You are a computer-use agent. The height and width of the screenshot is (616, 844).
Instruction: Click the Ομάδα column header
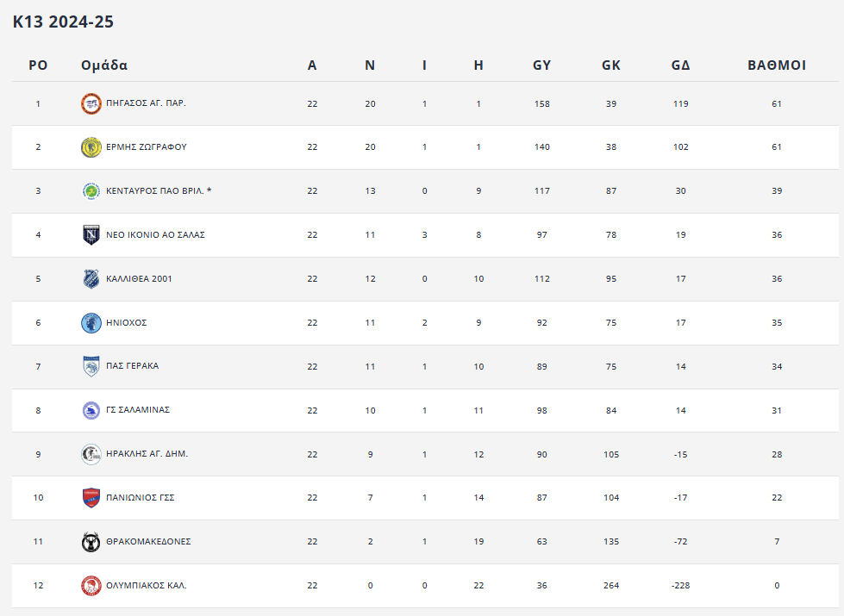pyautogui.click(x=104, y=65)
